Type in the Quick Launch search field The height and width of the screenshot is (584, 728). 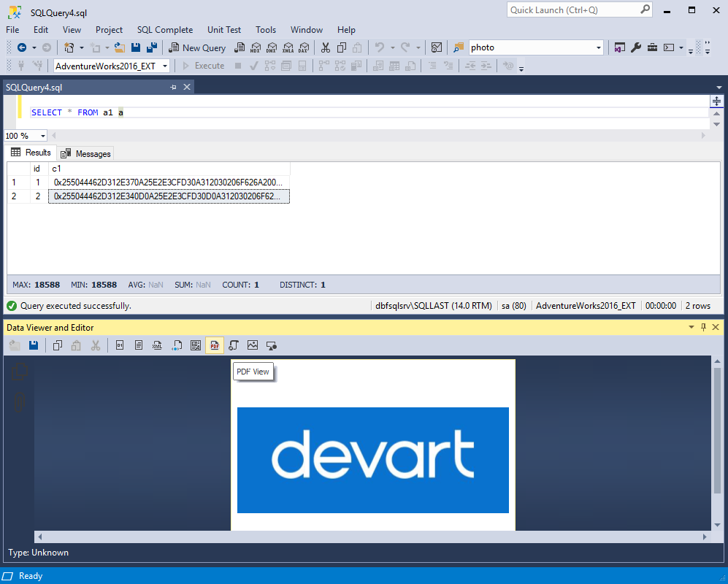(570, 10)
